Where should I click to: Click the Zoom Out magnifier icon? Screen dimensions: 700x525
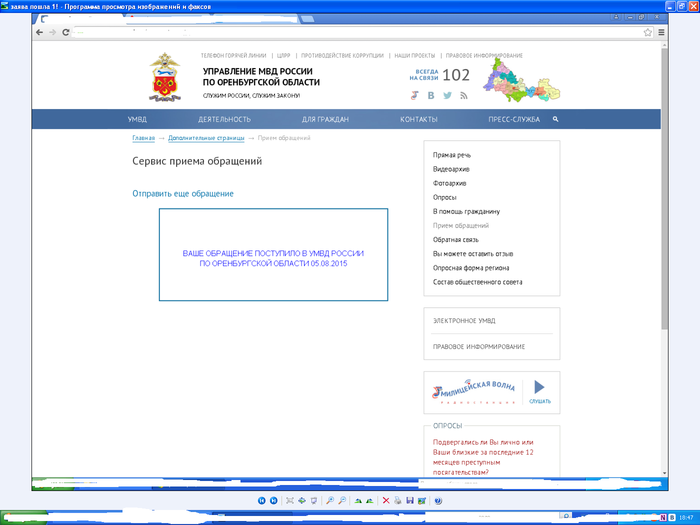342,500
